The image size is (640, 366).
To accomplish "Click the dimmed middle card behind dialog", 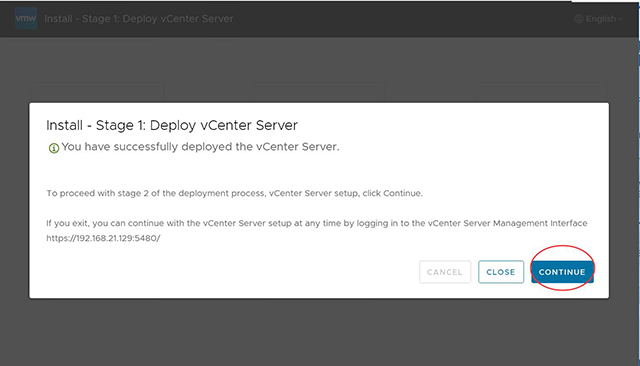I will click(319, 93).
